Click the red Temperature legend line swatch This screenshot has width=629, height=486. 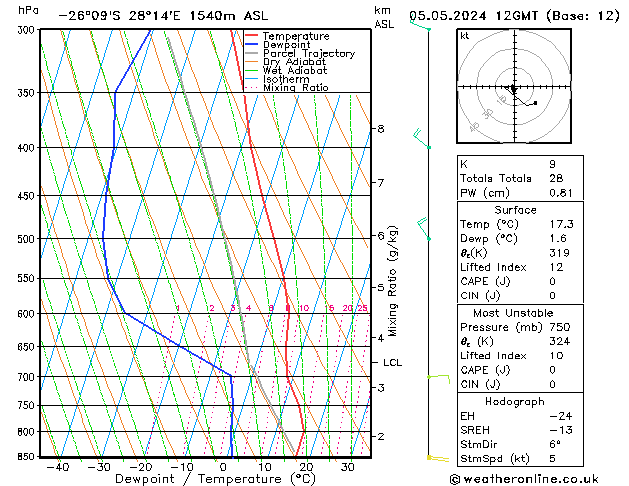252,36
